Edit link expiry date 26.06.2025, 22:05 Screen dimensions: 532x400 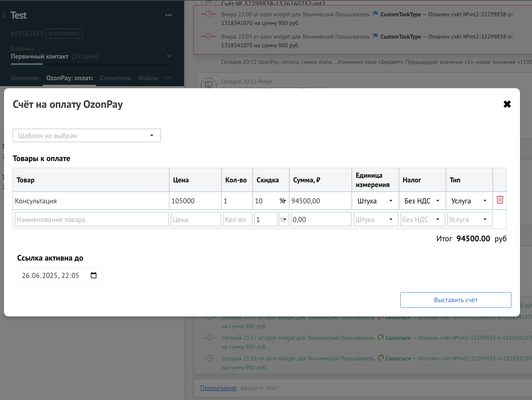59,275
